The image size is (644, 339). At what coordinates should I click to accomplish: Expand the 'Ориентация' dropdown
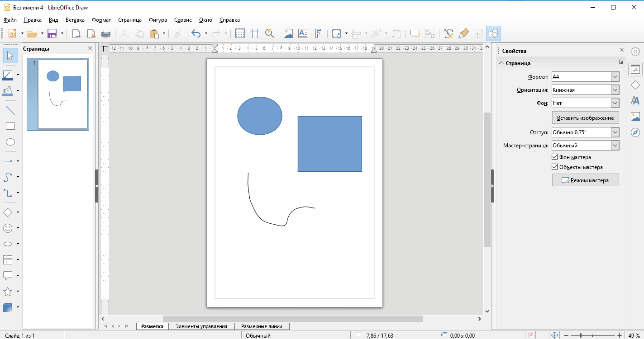click(615, 90)
